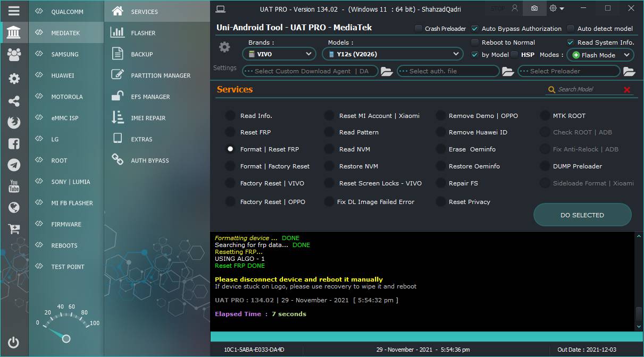Viewport: 644px width, 357px height.
Task: Click the laptop icon in title bar
Action: click(x=221, y=8)
